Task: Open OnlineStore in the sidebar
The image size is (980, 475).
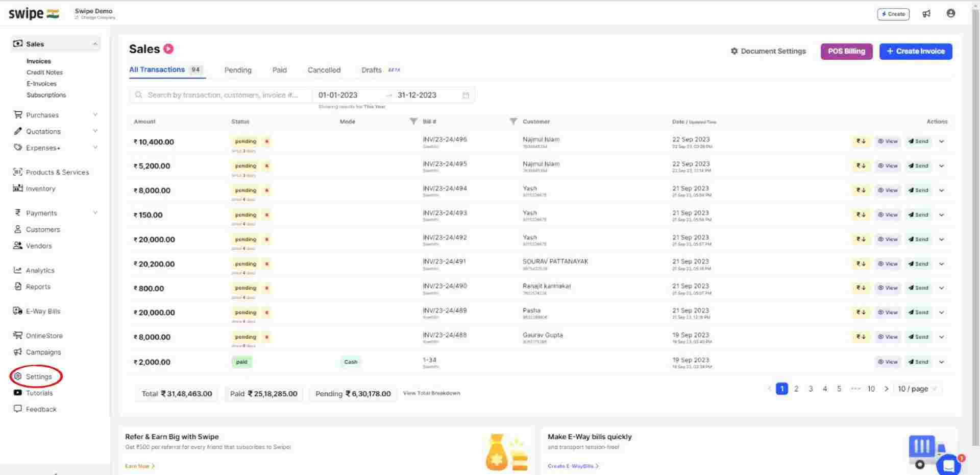Action: click(x=38, y=336)
